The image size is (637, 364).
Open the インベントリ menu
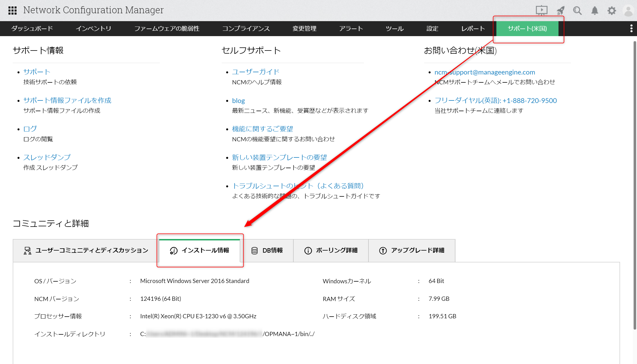[93, 28]
